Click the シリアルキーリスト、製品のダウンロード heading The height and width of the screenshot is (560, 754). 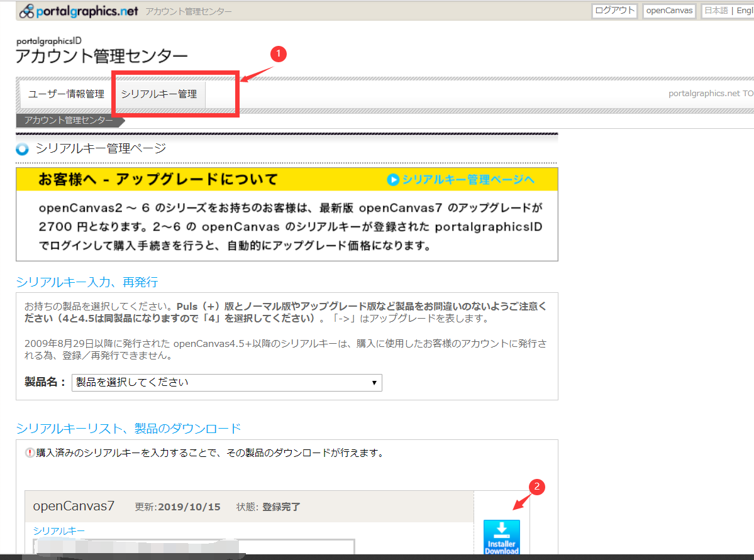pos(128,428)
